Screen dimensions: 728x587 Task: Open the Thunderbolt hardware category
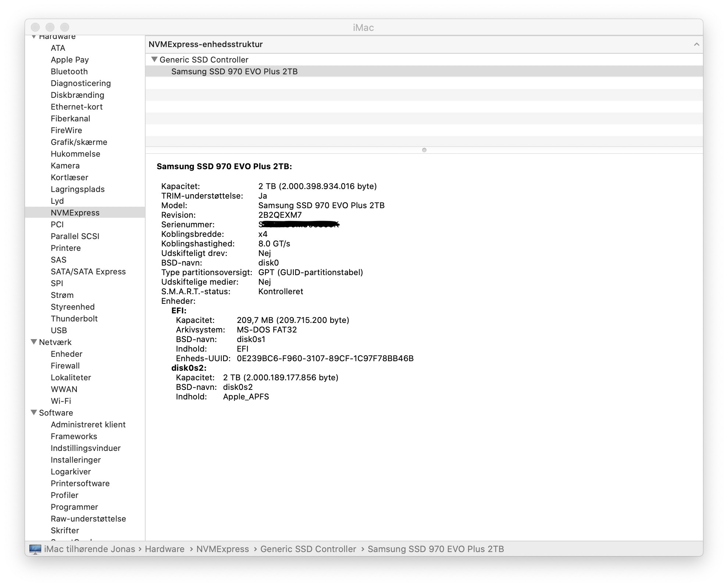coord(74,319)
